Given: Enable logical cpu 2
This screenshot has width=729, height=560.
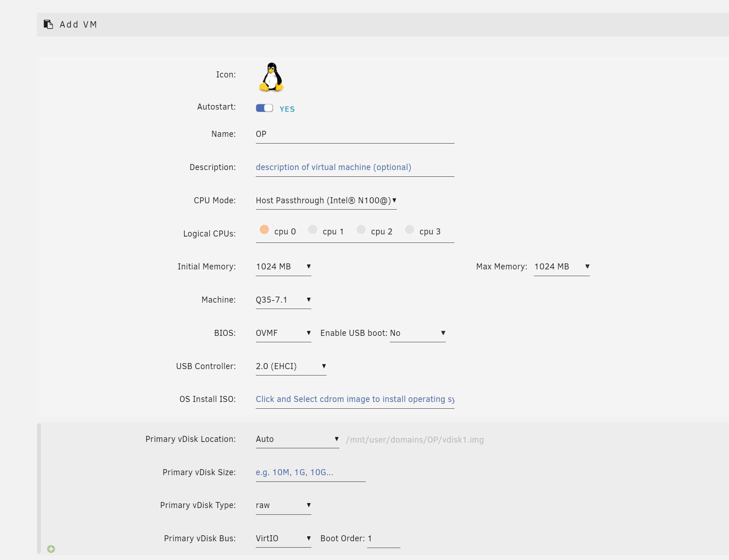Looking at the screenshot, I should pyautogui.click(x=361, y=230).
